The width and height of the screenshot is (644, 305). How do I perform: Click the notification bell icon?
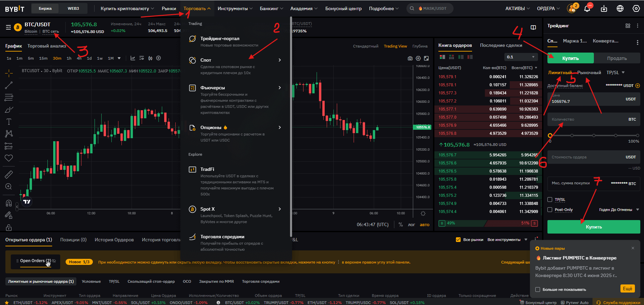pyautogui.click(x=587, y=9)
